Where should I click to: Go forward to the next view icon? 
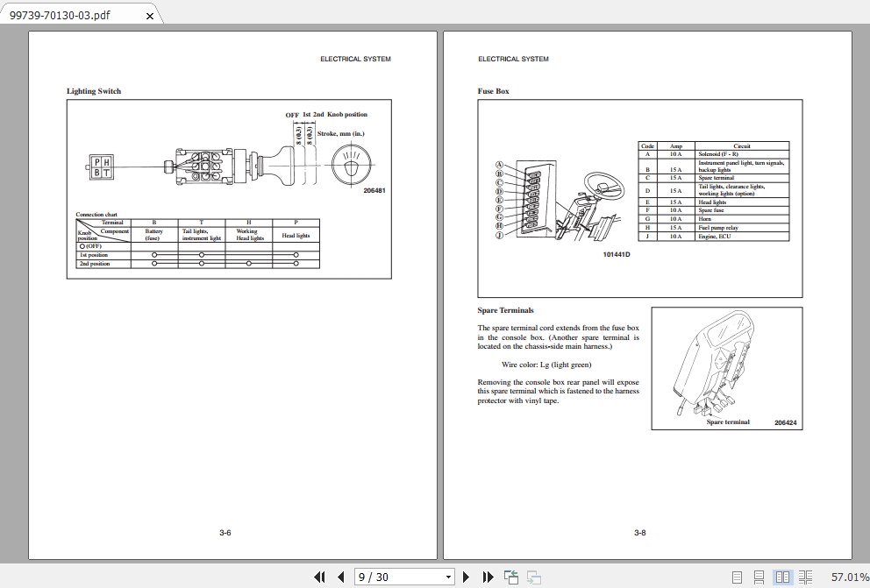point(533,577)
